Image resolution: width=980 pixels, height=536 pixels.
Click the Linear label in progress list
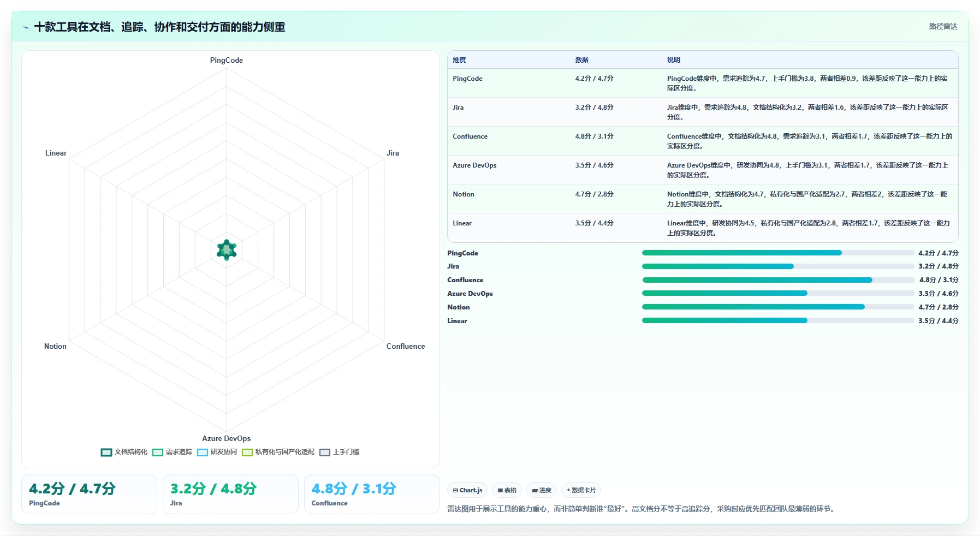pyautogui.click(x=457, y=321)
